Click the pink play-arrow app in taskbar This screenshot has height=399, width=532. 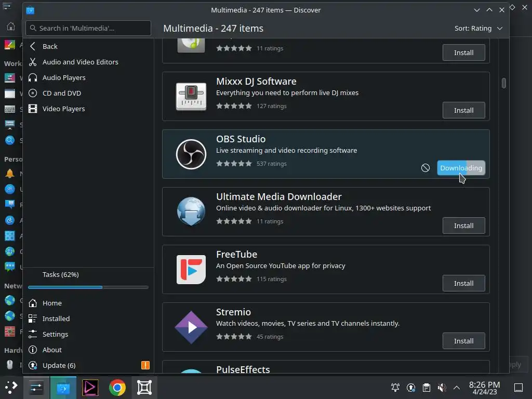90,388
